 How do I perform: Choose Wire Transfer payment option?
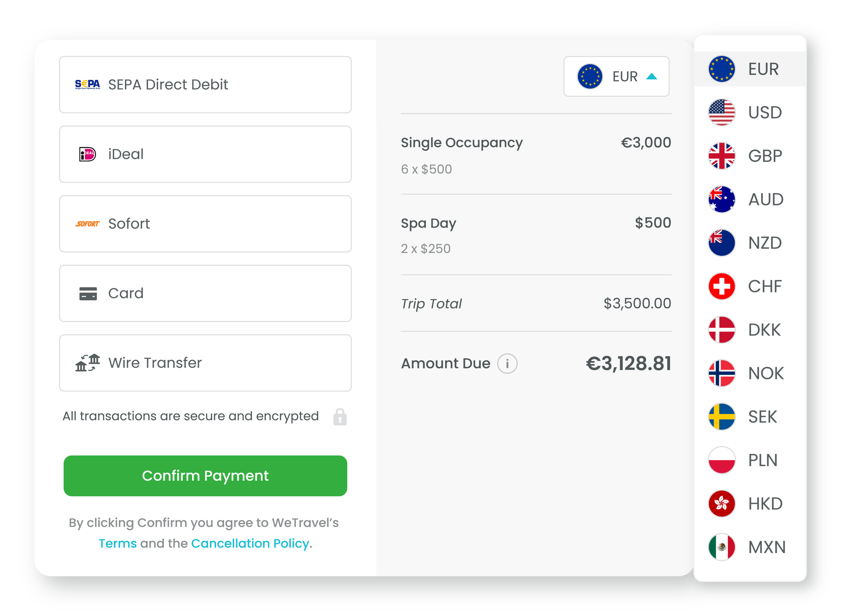(205, 363)
